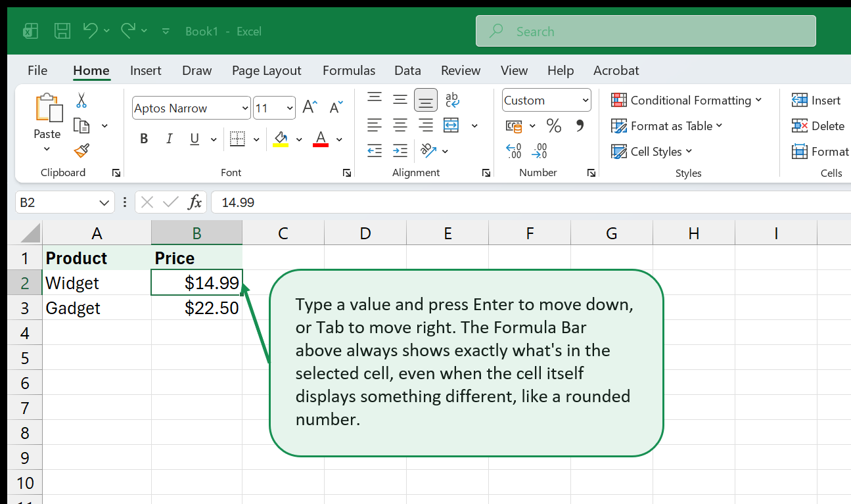Increase font size
Viewport: 851px width, 504px height.
pyautogui.click(x=310, y=108)
